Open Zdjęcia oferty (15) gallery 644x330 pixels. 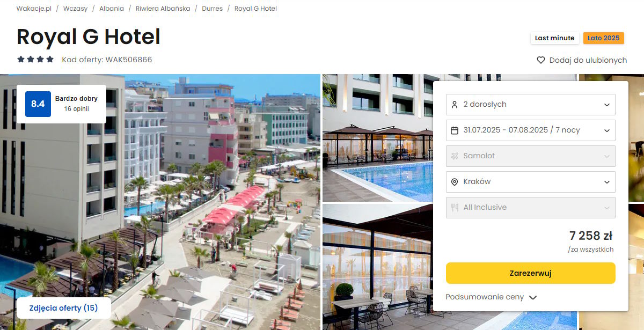tap(64, 308)
